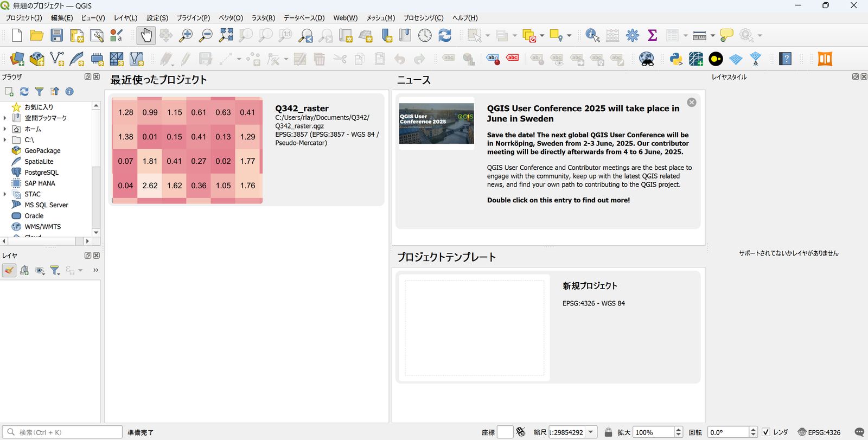Expand the C:\ drive node
This screenshot has width=868, height=440.
pos(5,139)
